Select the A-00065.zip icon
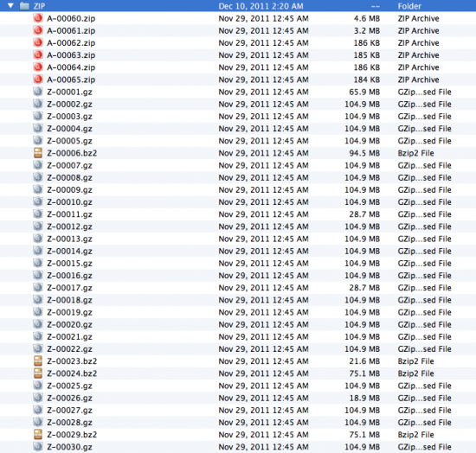The image size is (476, 453). click(x=38, y=80)
